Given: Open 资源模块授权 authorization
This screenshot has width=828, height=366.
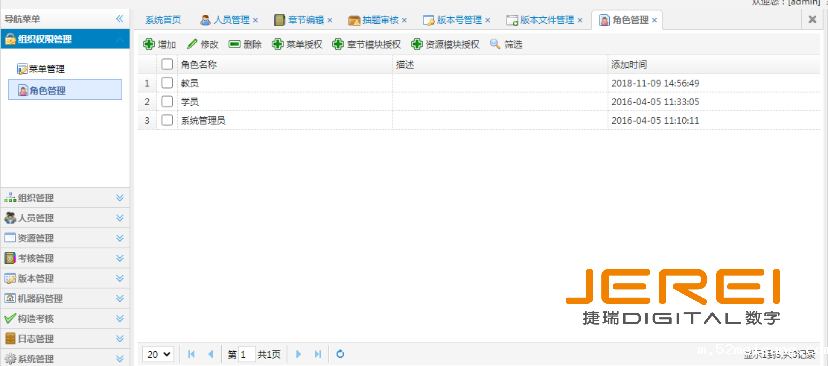Looking at the screenshot, I should coord(445,44).
